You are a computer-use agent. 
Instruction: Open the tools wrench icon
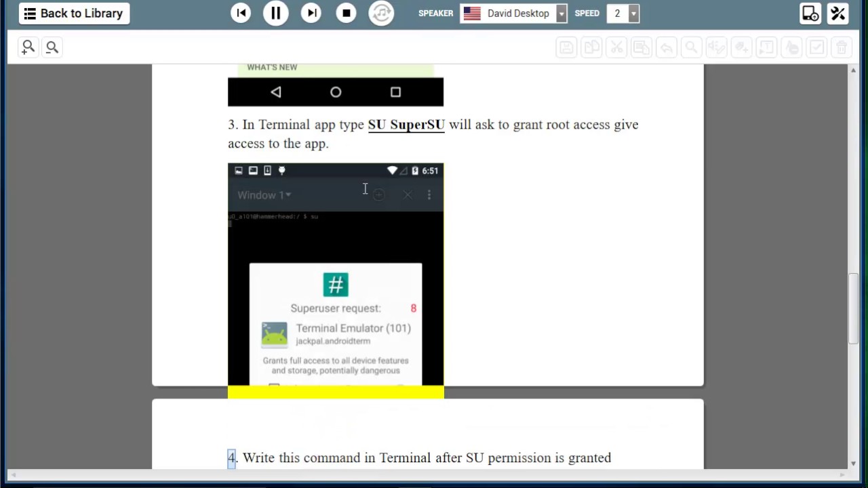pyautogui.click(x=838, y=14)
